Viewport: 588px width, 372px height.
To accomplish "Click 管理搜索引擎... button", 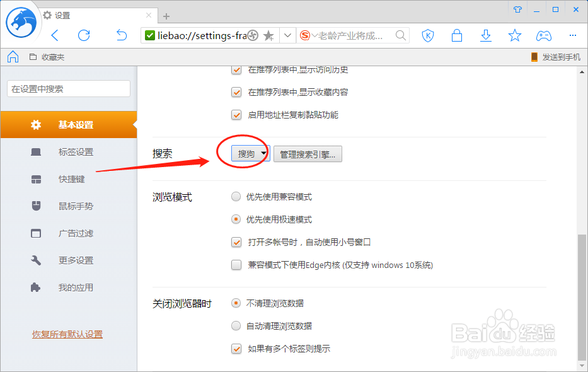I will [308, 154].
